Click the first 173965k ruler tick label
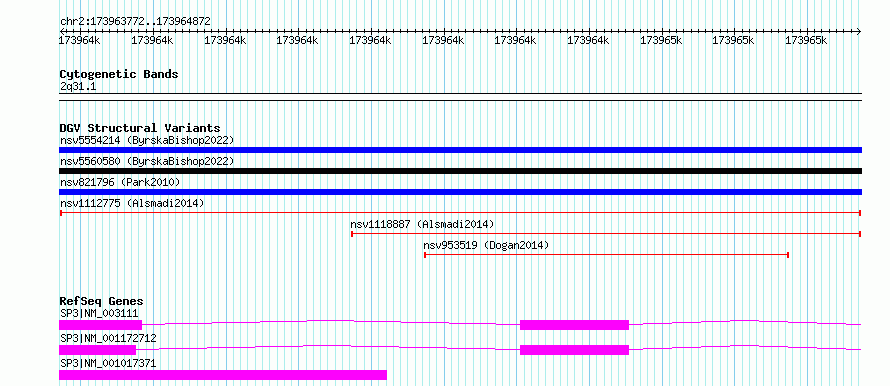 click(661, 40)
